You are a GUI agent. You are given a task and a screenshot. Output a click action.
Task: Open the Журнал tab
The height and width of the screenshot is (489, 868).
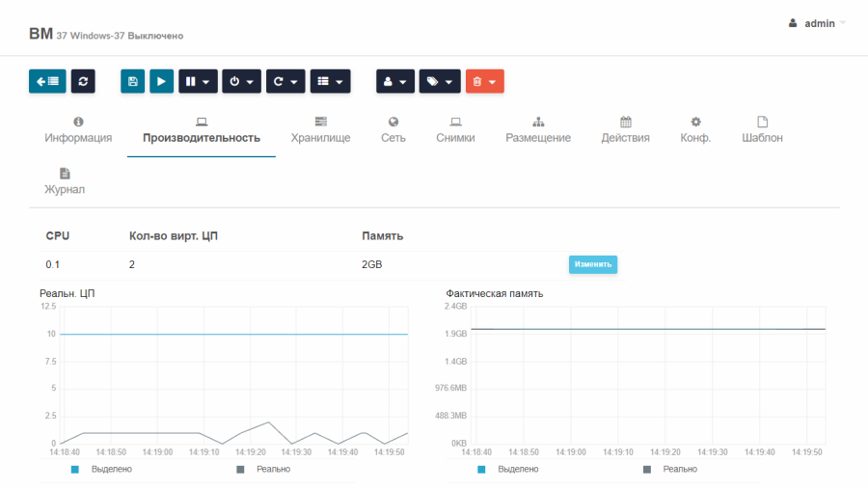(x=65, y=181)
